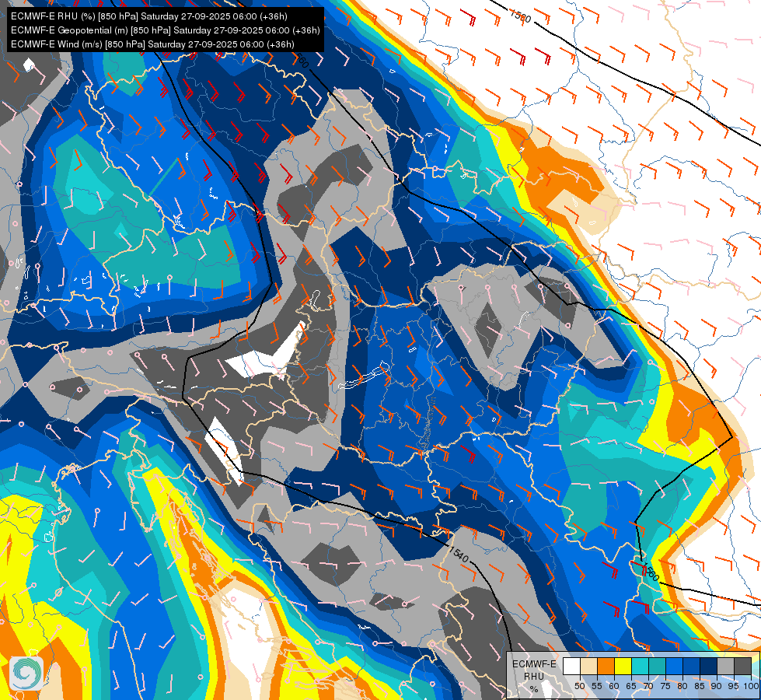
Task: Click the legend value label 55
Action: click(x=597, y=686)
